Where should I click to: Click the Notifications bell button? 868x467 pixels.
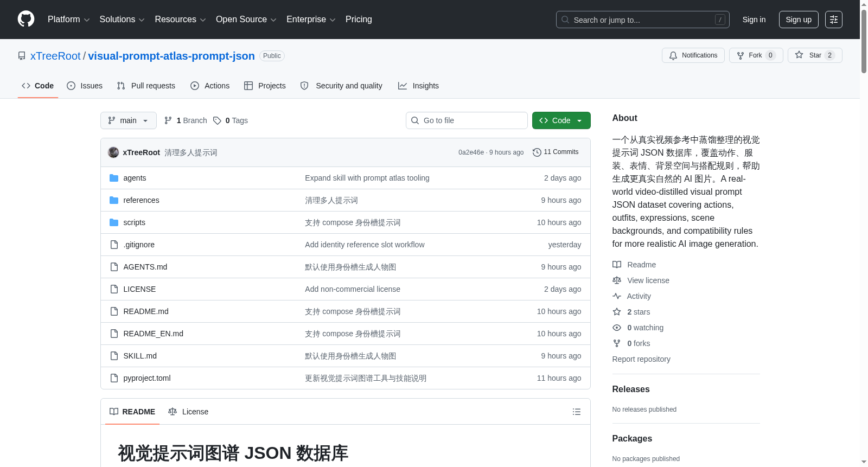pos(693,55)
